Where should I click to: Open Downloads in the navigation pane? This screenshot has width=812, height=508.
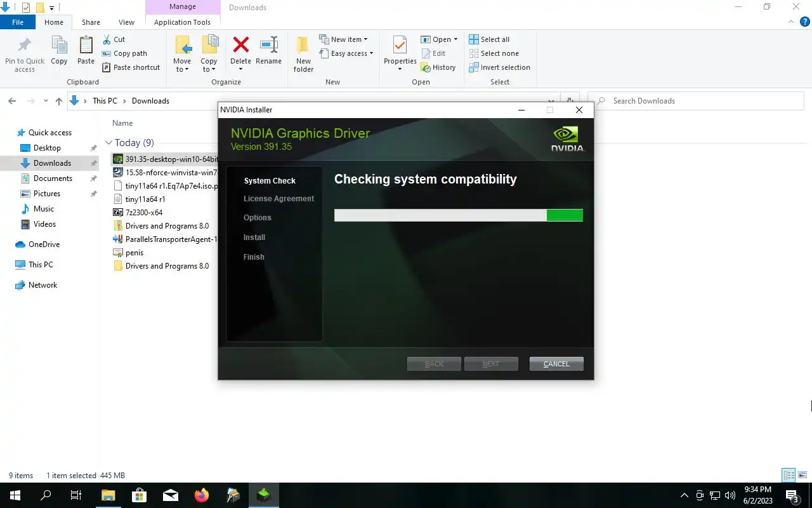click(52, 163)
